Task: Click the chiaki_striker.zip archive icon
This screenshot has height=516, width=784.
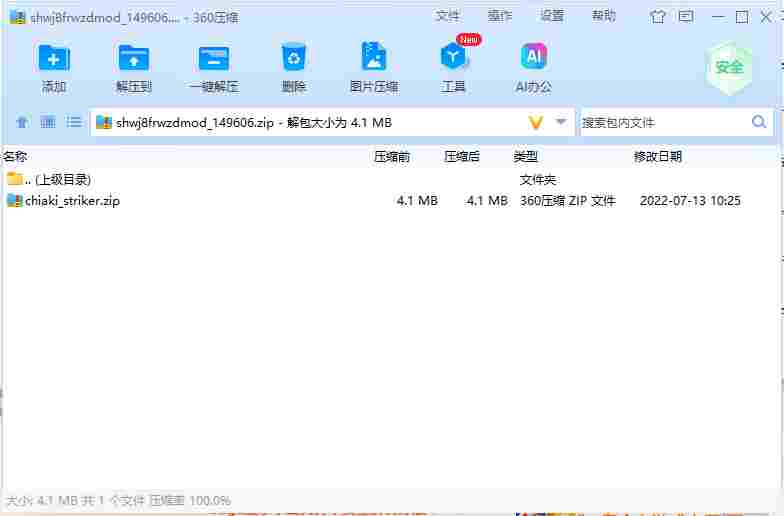Action: coord(14,200)
